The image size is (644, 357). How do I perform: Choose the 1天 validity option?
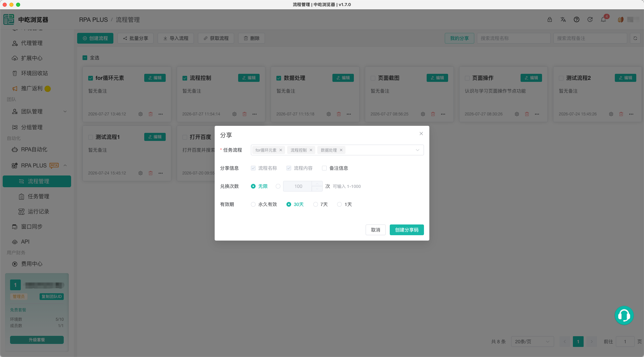click(x=339, y=204)
